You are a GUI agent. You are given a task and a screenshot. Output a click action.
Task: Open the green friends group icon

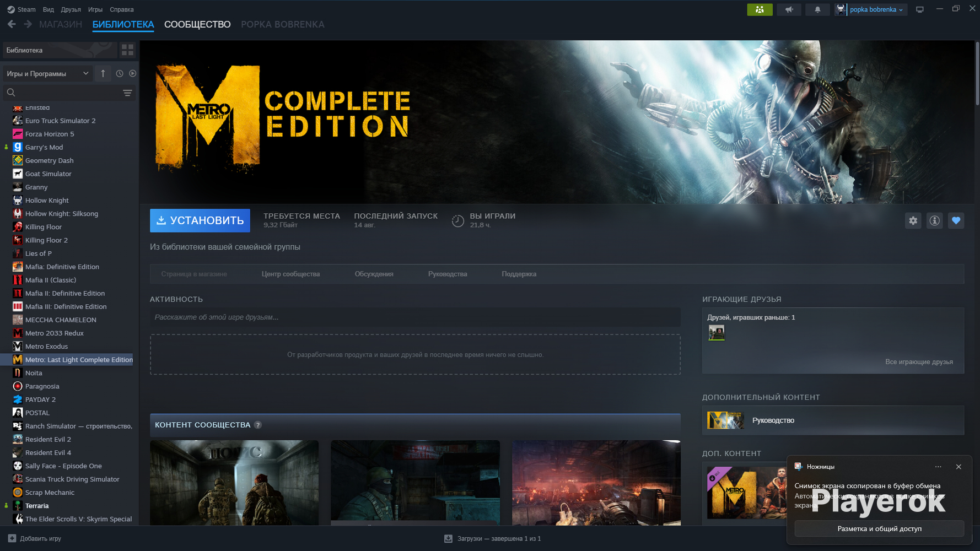pyautogui.click(x=760, y=9)
